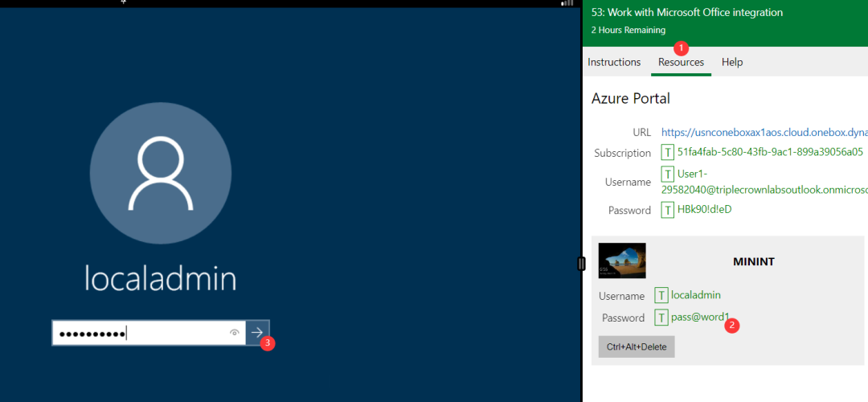Click the signal bars icon in top bar
868x402 pixels.
[x=567, y=3]
